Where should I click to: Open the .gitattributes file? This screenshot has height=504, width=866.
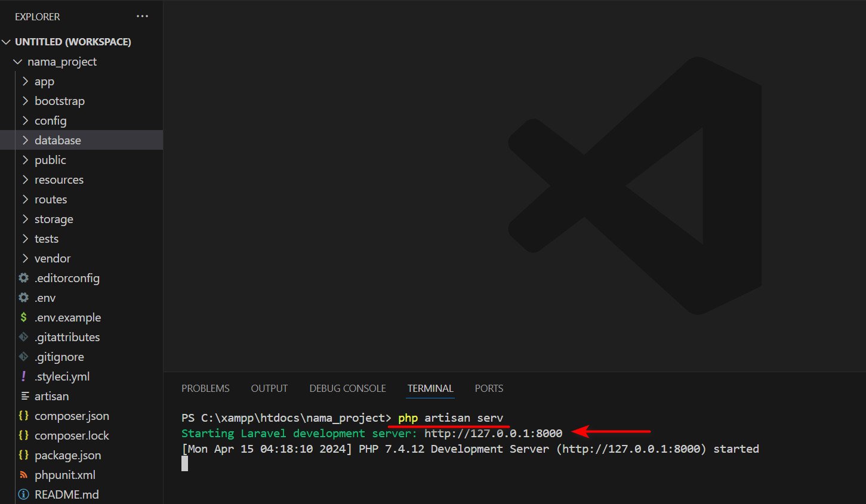click(x=67, y=337)
